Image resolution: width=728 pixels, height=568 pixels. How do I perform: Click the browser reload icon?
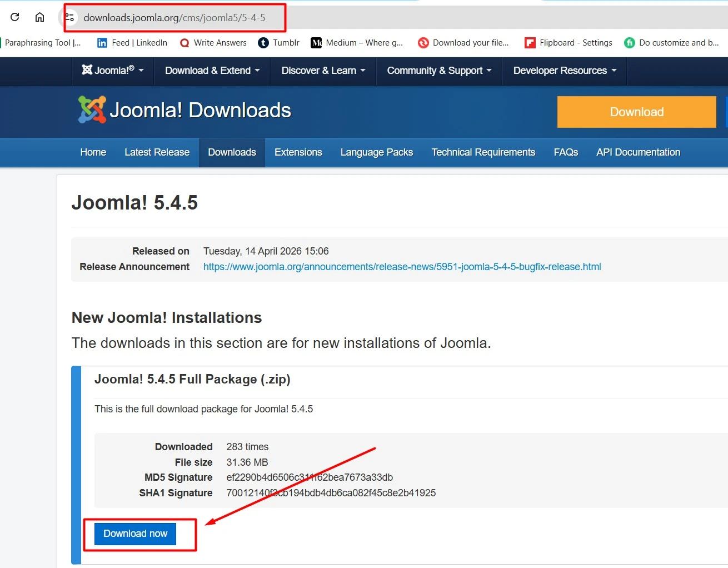(15, 17)
